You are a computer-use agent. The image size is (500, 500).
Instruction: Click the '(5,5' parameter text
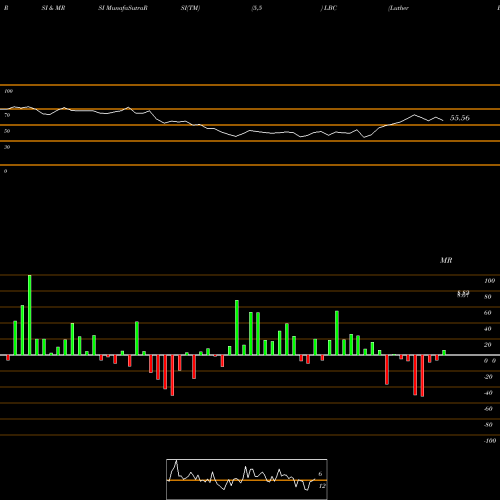(257, 8)
